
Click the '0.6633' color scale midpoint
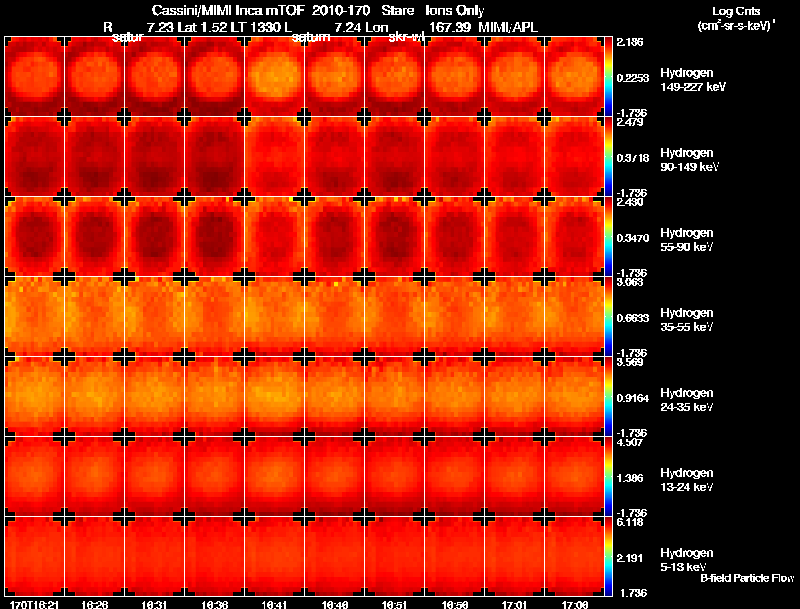click(633, 318)
